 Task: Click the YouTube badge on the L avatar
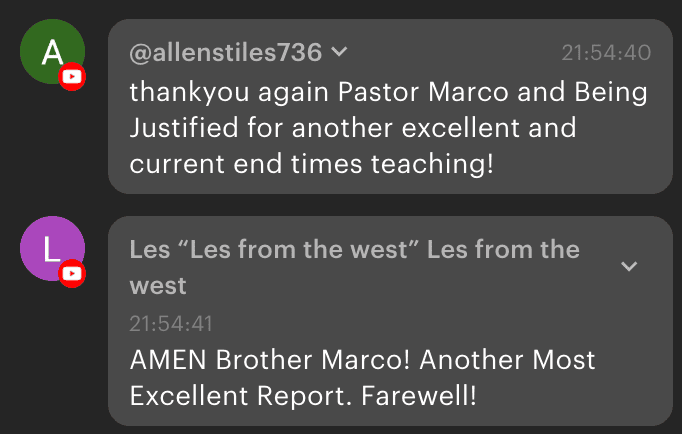point(72,274)
